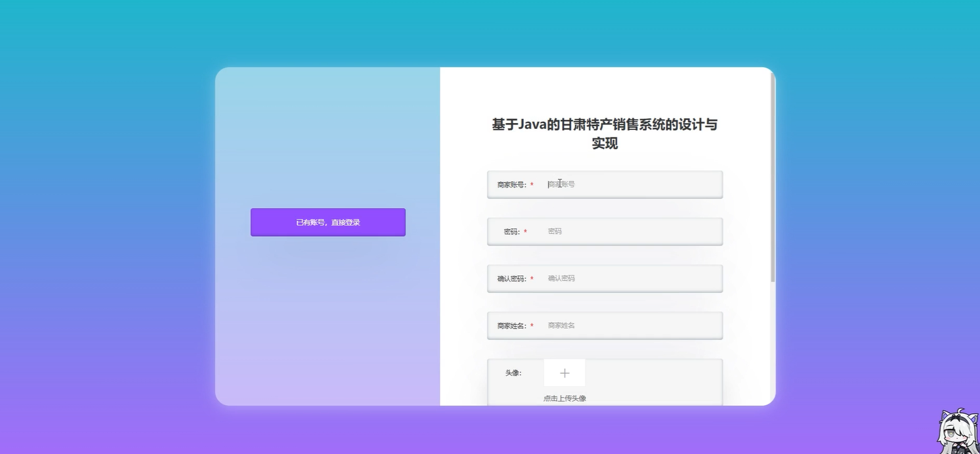Screen dimensions: 980x454
Task: Click the red asterisk beside 确认密码
Action: [x=532, y=278]
